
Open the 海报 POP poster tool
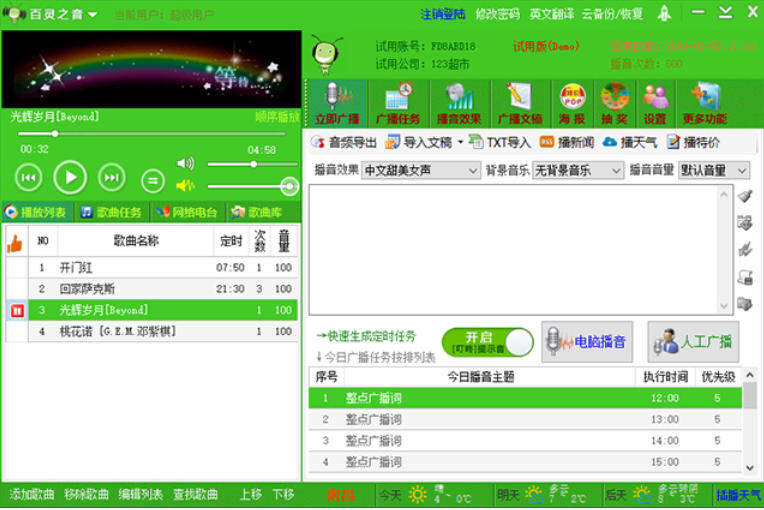coord(572,103)
